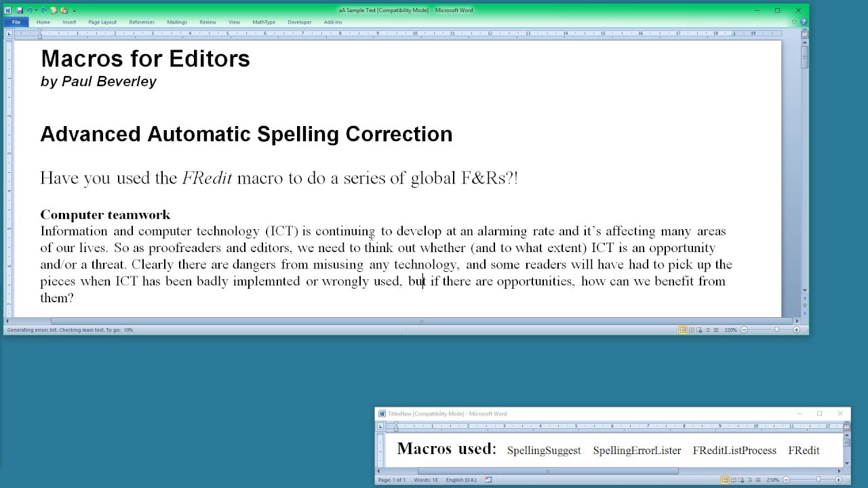Switch to the Insert ribbon tab
The image size is (868, 488).
pos(69,22)
